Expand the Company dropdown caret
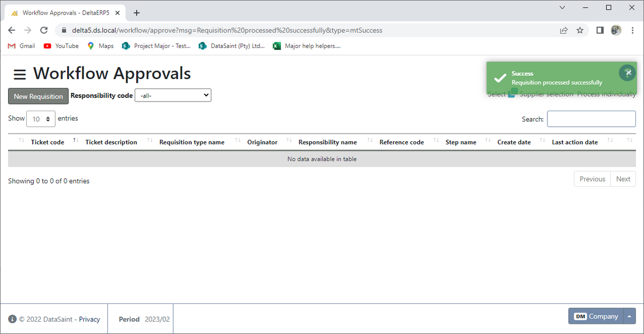 click(630, 316)
